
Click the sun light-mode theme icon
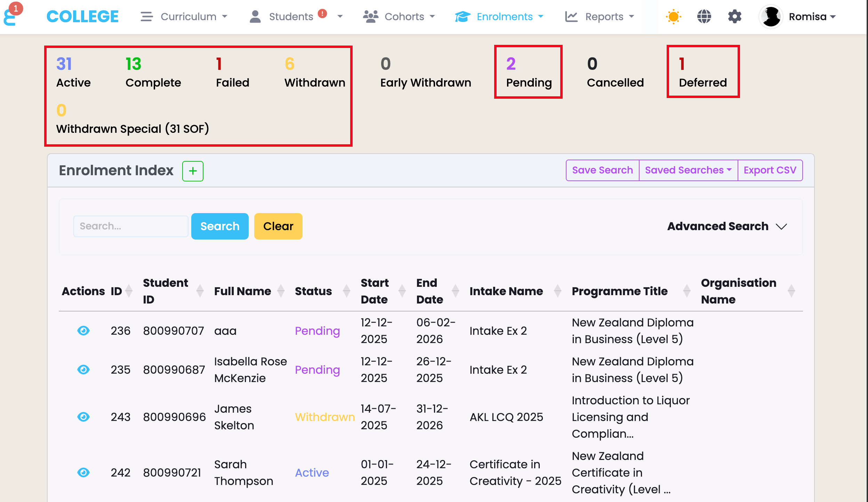pos(673,16)
